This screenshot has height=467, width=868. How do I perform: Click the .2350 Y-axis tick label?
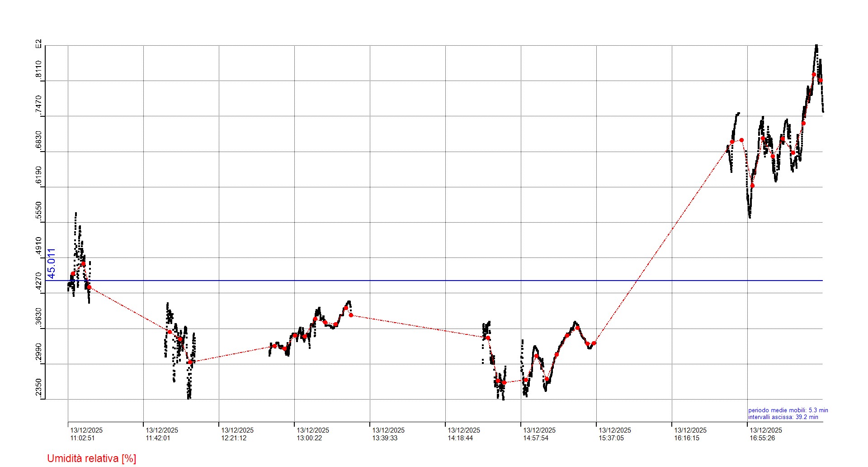38,389
